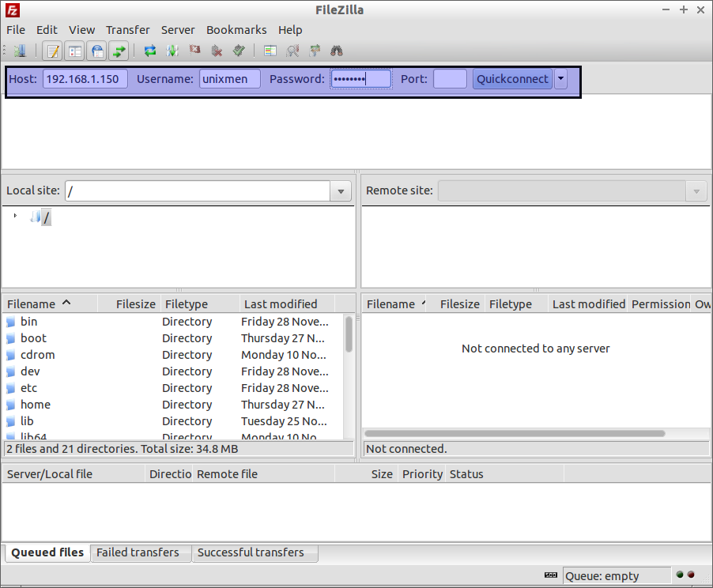This screenshot has width=713, height=588.
Task: Click the Local site path text field
Action: [198, 191]
